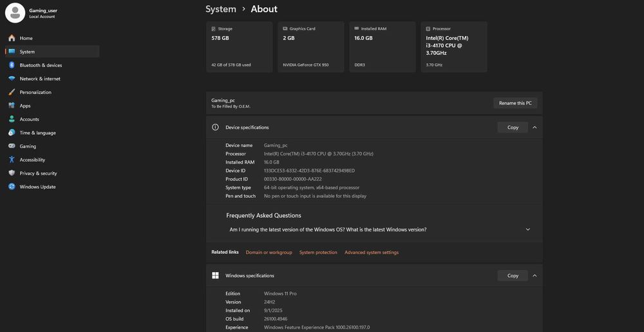This screenshot has width=644, height=332.
Task: Copy the Windows specifications
Action: coord(513,276)
